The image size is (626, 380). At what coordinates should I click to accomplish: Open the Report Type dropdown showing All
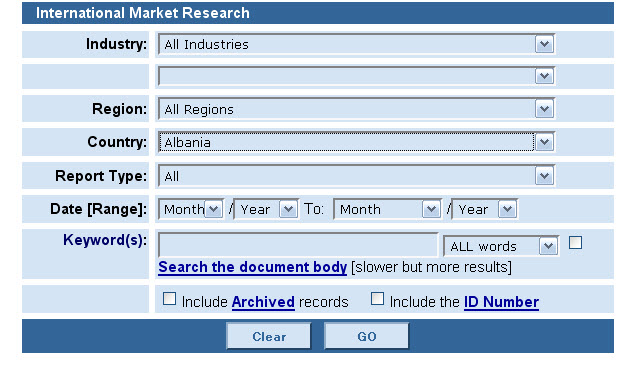click(x=357, y=176)
